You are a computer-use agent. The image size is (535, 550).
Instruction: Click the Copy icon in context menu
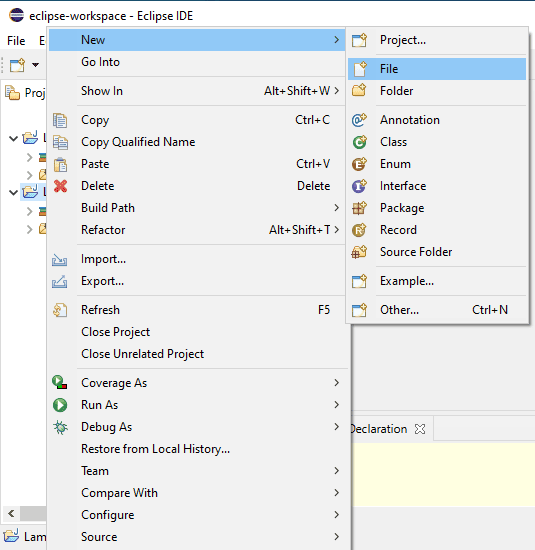[60, 120]
